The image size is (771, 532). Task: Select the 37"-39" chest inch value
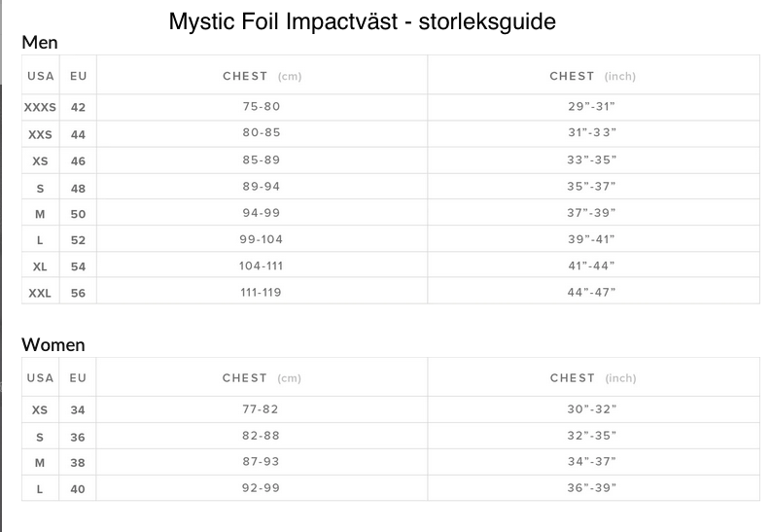(x=592, y=212)
